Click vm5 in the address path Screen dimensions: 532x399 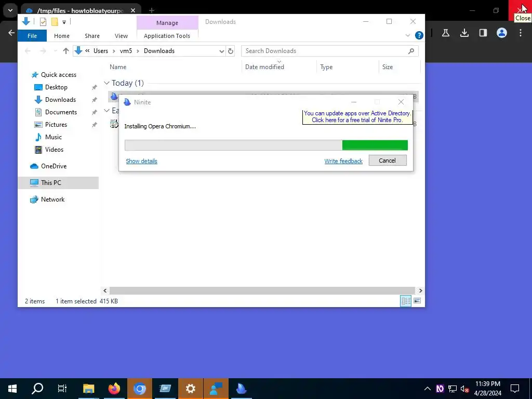point(126,51)
